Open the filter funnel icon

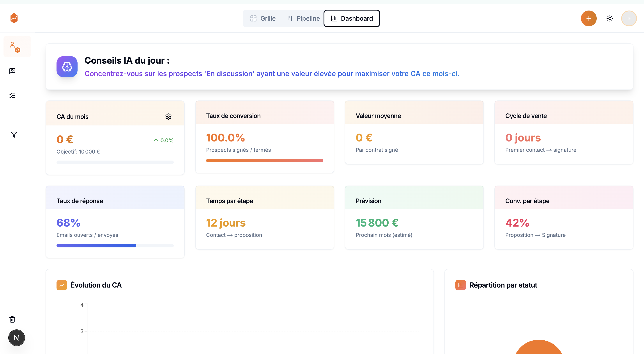(14, 134)
